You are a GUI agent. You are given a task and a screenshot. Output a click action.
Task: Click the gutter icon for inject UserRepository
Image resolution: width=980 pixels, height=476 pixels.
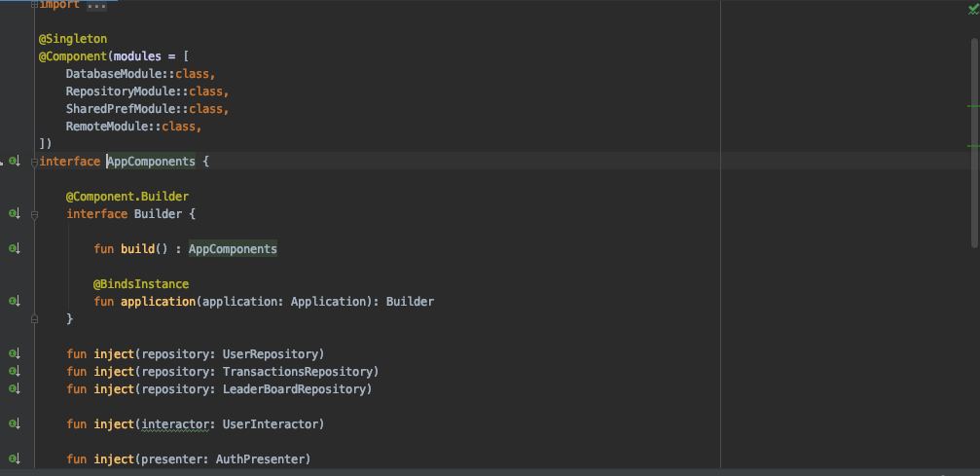pyautogui.click(x=15, y=354)
